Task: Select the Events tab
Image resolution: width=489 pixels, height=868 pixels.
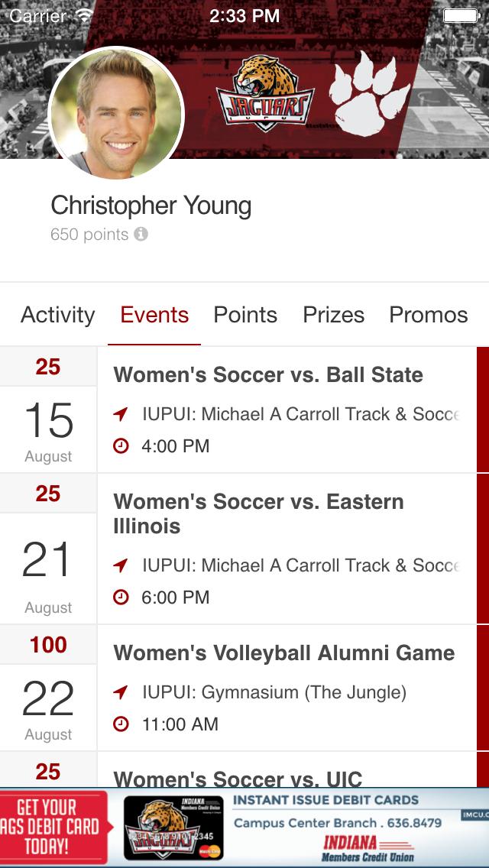Action: pyautogui.click(x=154, y=315)
